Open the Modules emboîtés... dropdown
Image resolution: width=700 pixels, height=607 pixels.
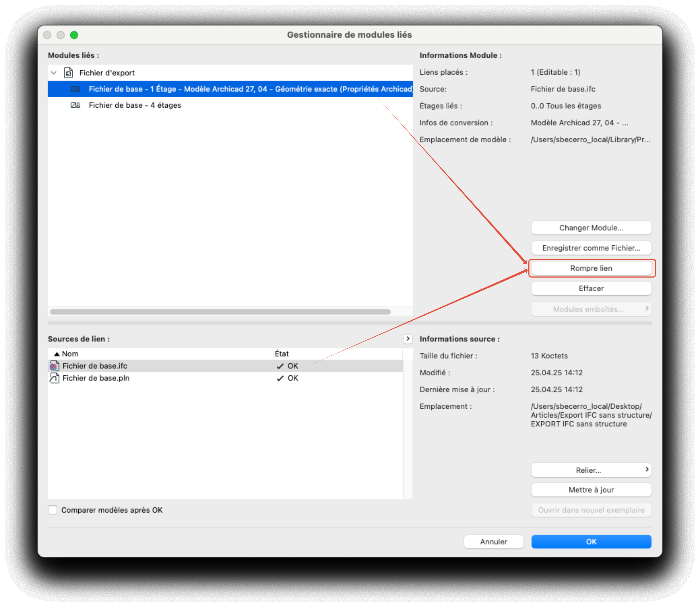tap(591, 309)
